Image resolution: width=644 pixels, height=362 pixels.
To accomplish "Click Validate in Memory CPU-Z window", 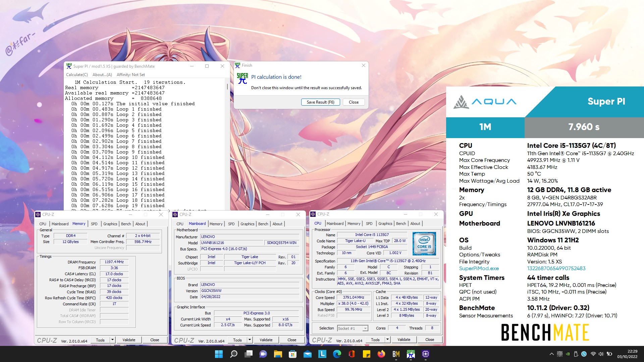I will pos(129,340).
